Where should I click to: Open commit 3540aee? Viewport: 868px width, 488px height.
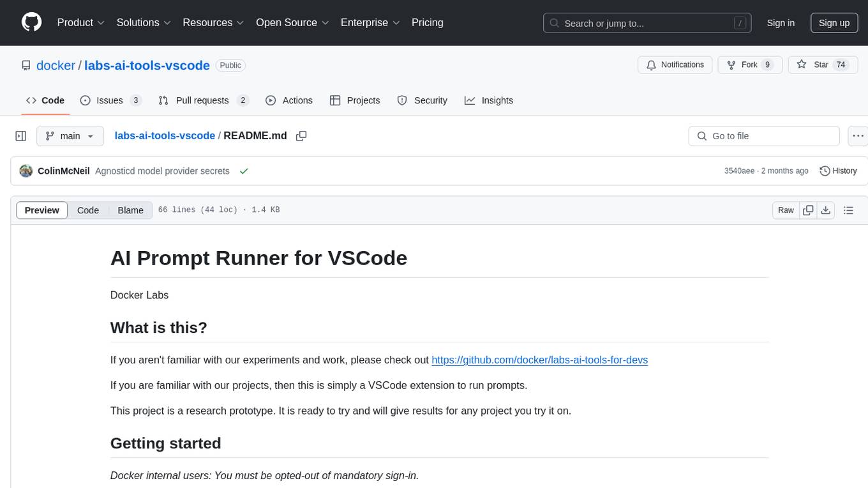[x=739, y=171]
